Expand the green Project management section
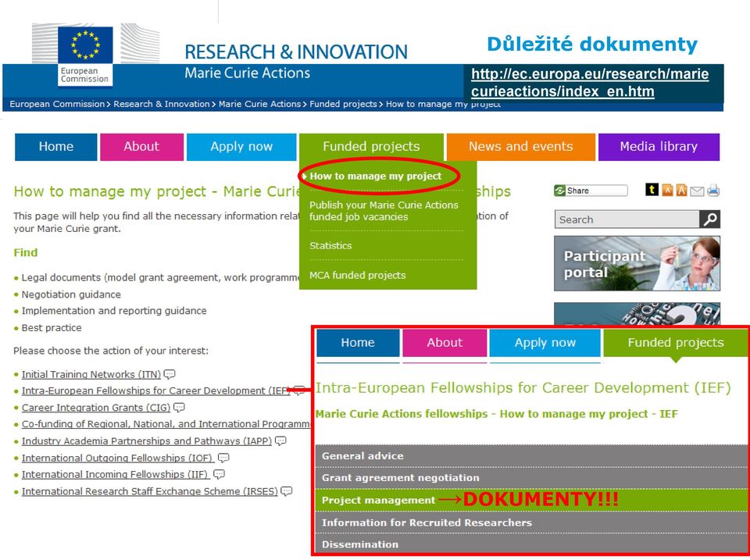This screenshot has height=560, width=750. coord(531,500)
